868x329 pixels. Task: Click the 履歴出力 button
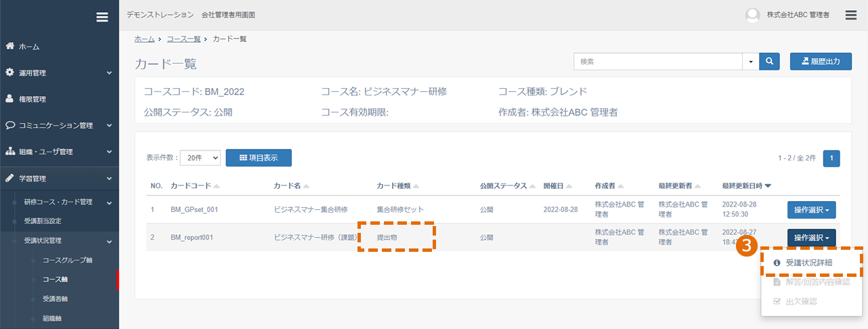pos(820,61)
